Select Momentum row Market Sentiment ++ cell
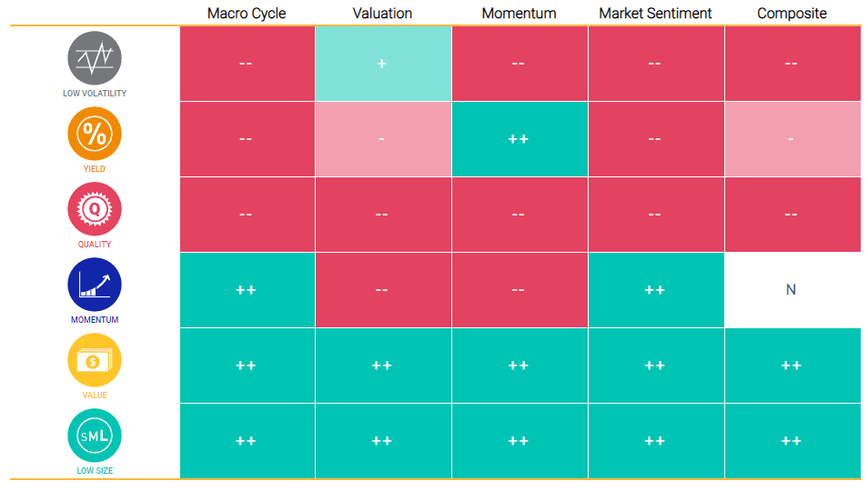868x491 pixels. pyautogui.click(x=655, y=290)
